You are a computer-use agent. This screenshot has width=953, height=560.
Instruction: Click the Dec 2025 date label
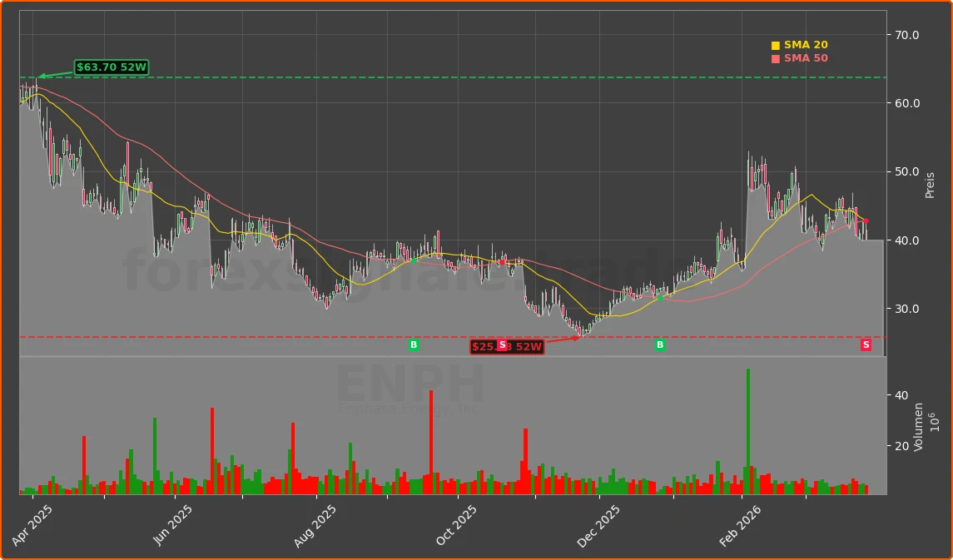point(598,526)
